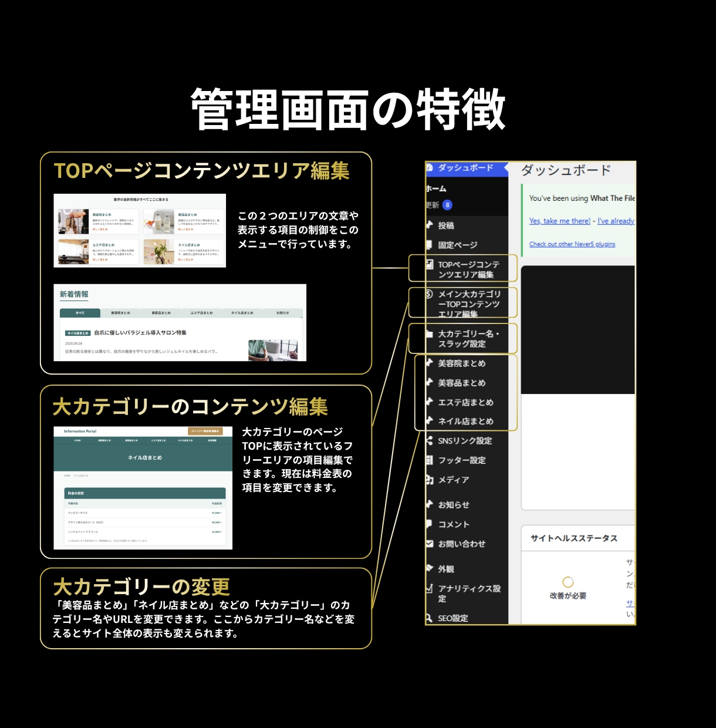Click the pin icon beside sidebar ネイル店まとめ
716x728 pixels.
[430, 421]
